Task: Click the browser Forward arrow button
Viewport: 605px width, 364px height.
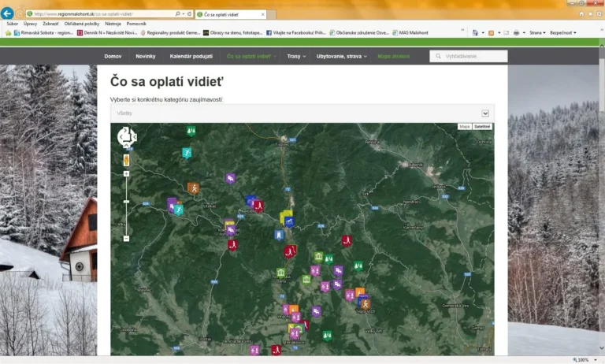Action: pyautogui.click(x=19, y=14)
